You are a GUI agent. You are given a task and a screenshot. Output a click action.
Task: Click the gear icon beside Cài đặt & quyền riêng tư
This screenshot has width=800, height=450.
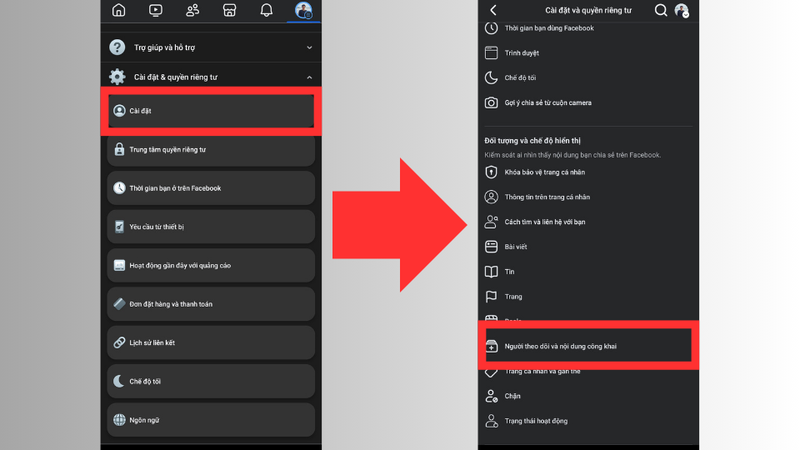coord(117,77)
